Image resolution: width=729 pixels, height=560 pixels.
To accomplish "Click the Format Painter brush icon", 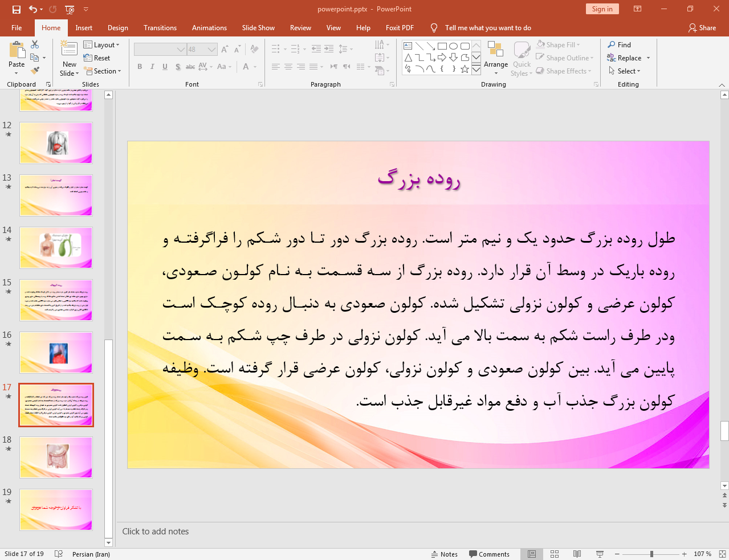I will [x=35, y=71].
